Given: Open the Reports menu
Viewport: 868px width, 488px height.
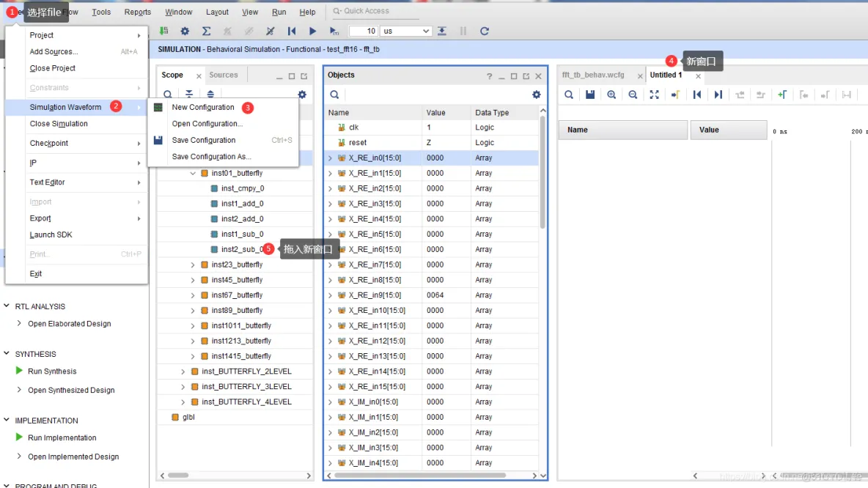Looking at the screenshot, I should (x=137, y=12).
